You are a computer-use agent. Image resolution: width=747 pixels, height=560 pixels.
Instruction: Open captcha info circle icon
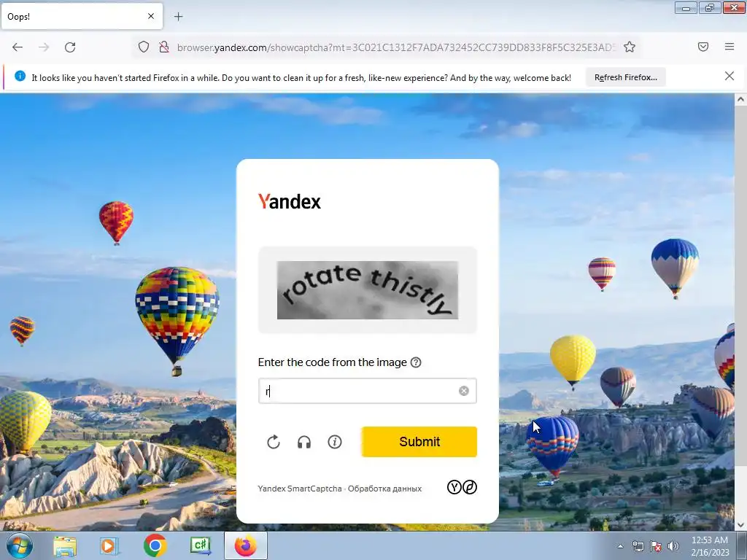[334, 442]
